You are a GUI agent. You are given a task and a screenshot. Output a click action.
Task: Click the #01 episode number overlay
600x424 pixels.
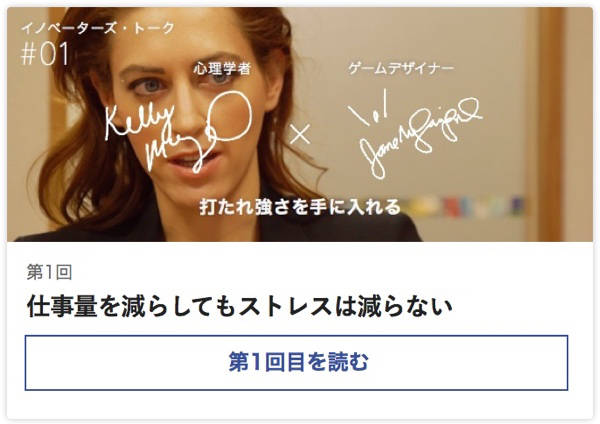(x=45, y=54)
